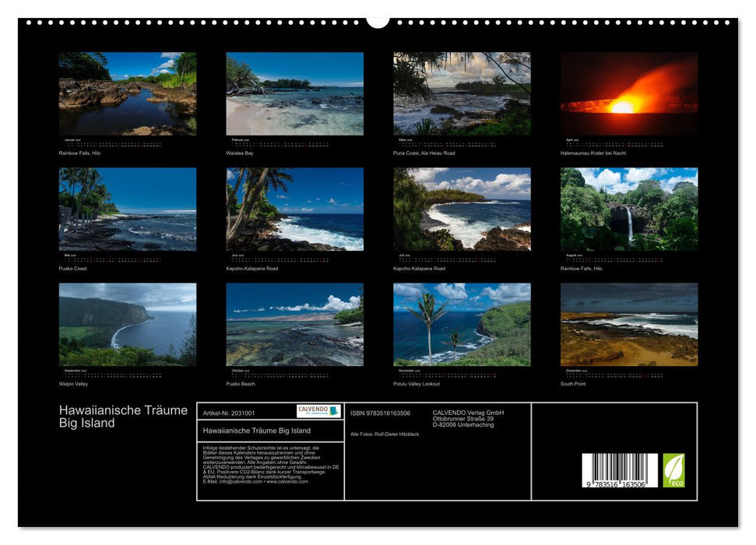Select the Waialea Bay beach thumbnail

tap(296, 93)
